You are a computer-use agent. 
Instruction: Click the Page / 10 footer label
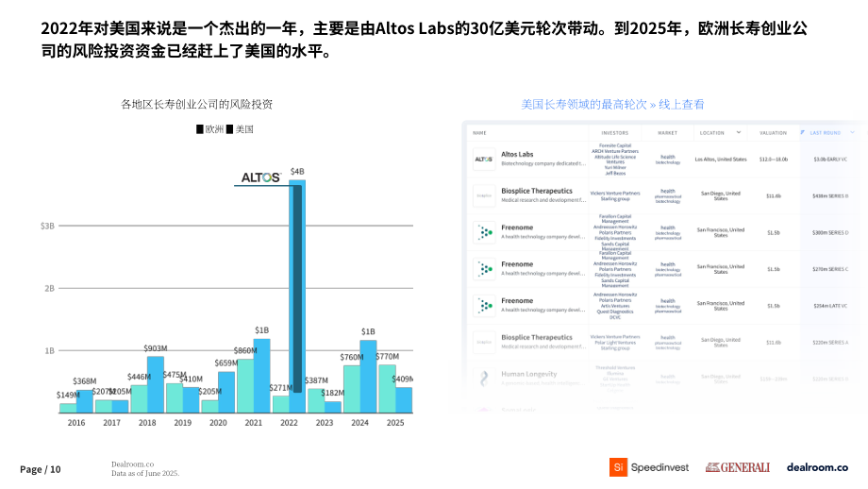tap(41, 469)
